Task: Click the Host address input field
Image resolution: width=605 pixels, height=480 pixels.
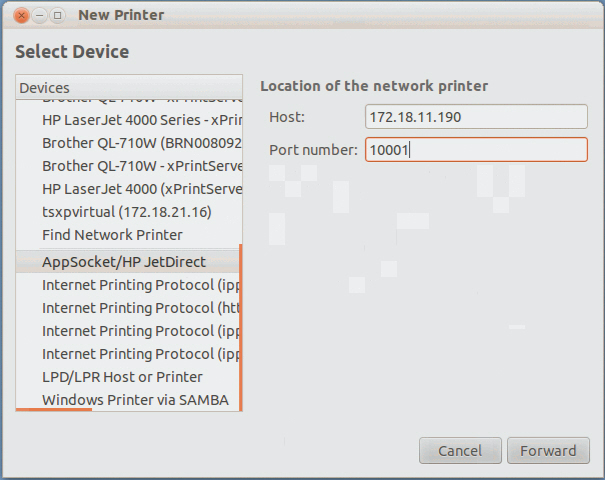Action: tap(476, 118)
